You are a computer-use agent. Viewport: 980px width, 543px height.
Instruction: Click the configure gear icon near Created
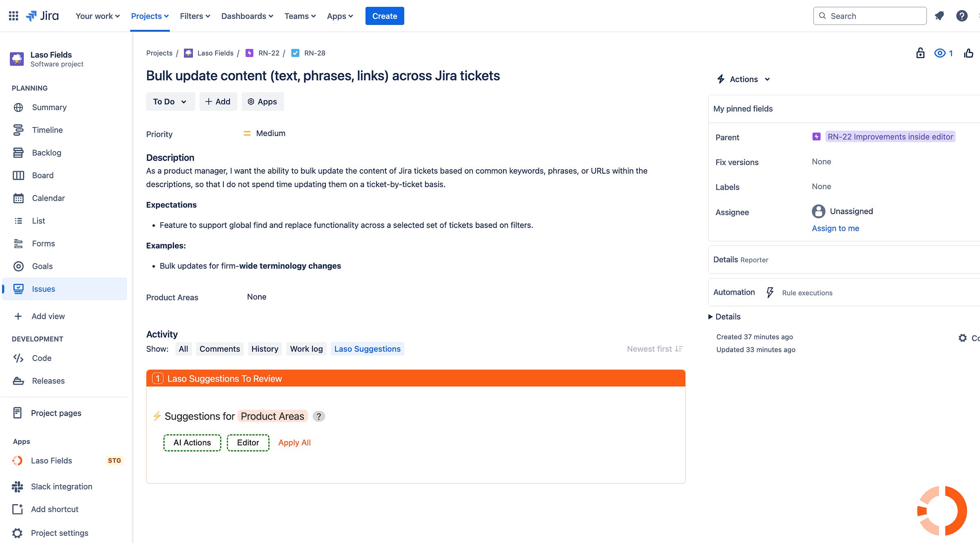pos(962,338)
